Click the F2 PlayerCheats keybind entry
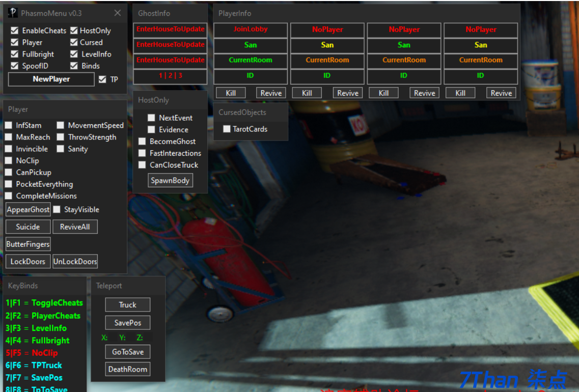The width and height of the screenshot is (579, 392). click(43, 316)
